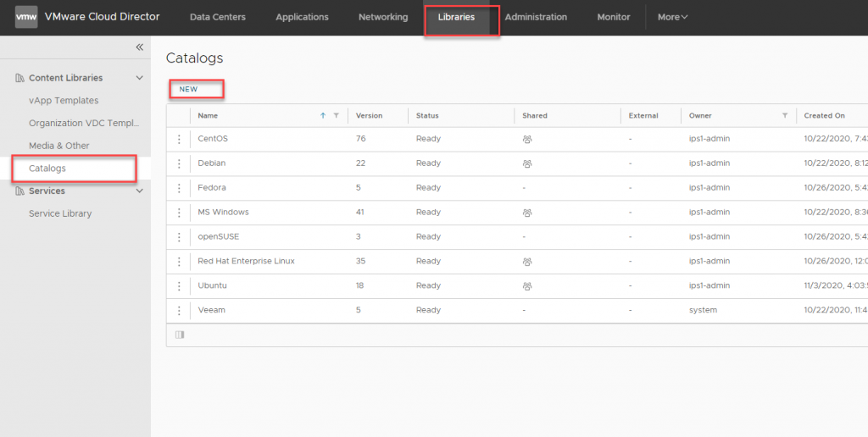Go to Media & Other
This screenshot has width=868, height=437.
(x=59, y=146)
